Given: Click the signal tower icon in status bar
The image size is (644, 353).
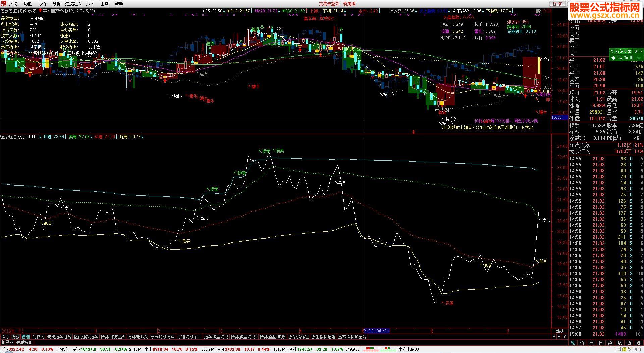Looking at the screenshot, I should coord(630,349).
